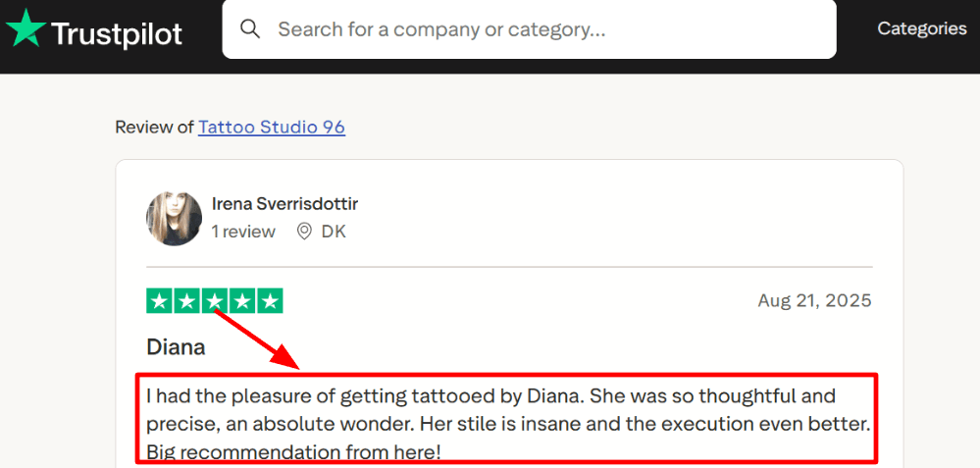980x468 pixels.
Task: Click the "1 review" count
Action: 243,232
